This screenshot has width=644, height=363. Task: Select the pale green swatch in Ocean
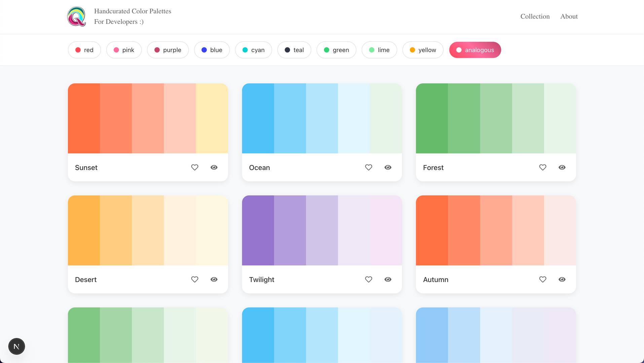[386, 118]
